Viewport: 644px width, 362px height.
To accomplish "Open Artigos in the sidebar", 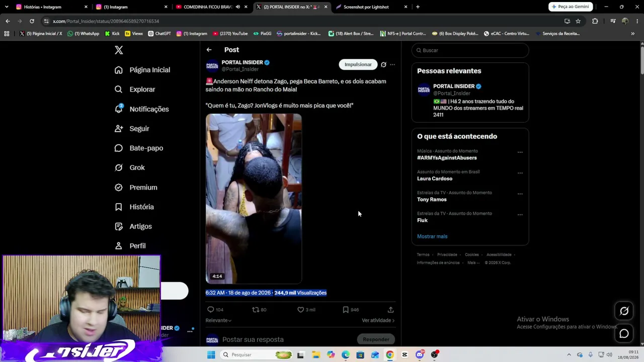I will [x=133, y=227].
